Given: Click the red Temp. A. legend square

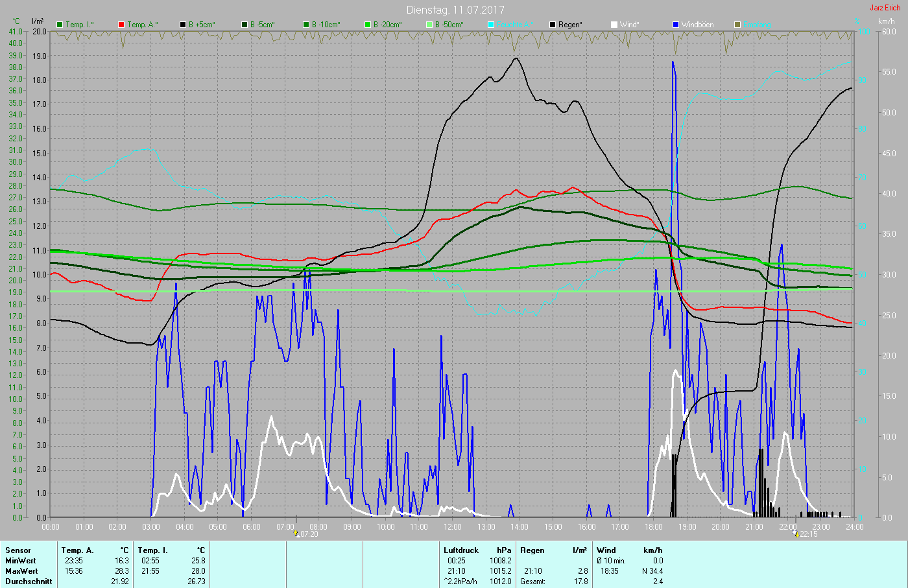Looking at the screenshot, I should click(121, 25).
